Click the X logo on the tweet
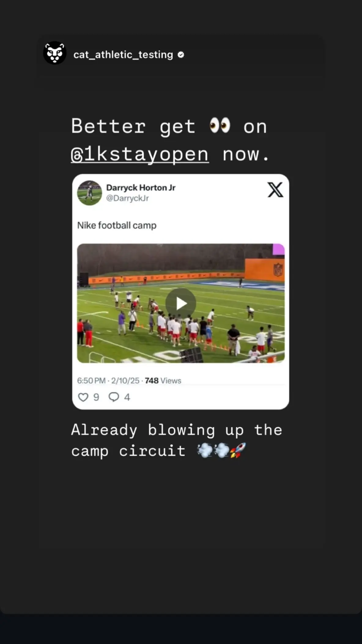Screen dimensions: 362x644 point(275,190)
